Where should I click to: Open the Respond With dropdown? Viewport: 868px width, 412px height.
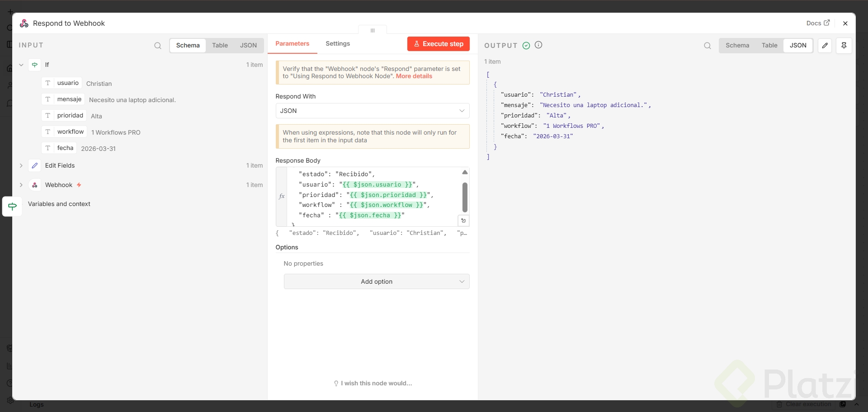pyautogui.click(x=373, y=111)
